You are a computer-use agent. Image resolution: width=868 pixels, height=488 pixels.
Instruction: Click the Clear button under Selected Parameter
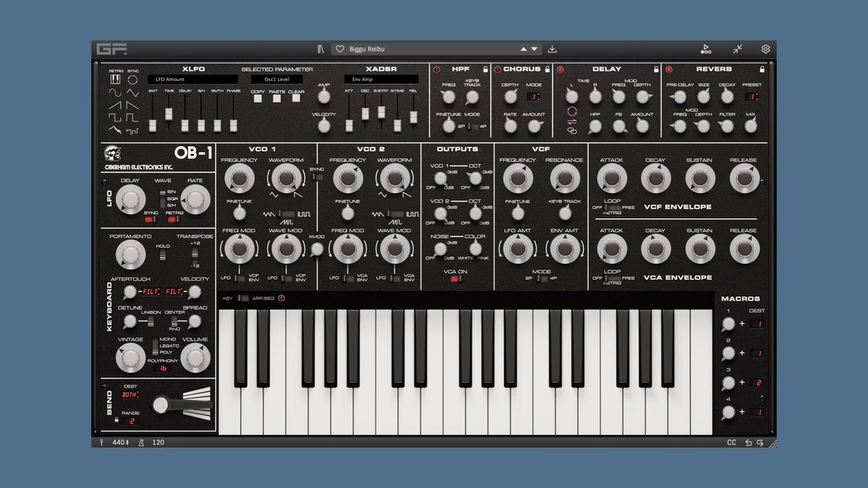(296, 99)
